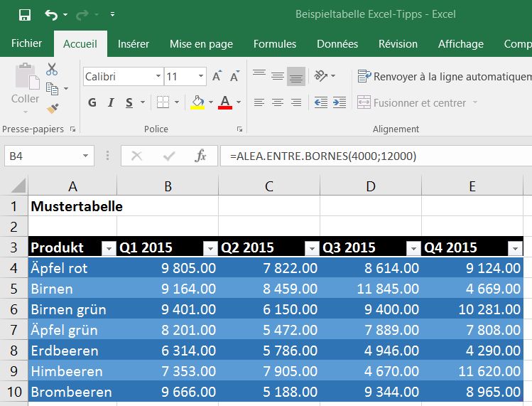Align text to the left

point(259,102)
